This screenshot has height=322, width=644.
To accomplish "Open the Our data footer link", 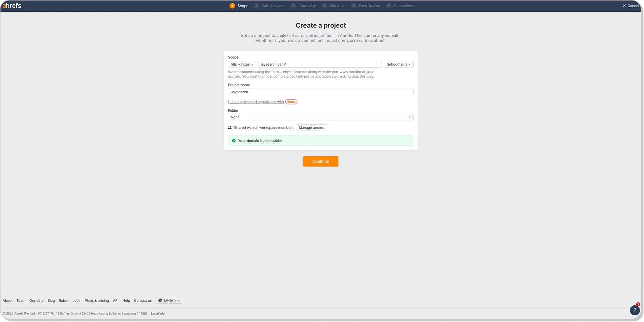I will [x=36, y=301].
